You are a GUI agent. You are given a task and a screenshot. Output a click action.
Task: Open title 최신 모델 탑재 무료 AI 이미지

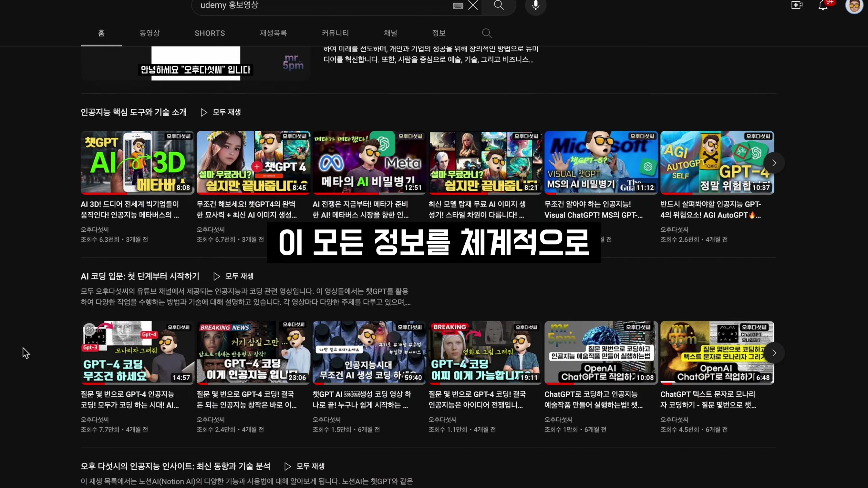pos(477,209)
